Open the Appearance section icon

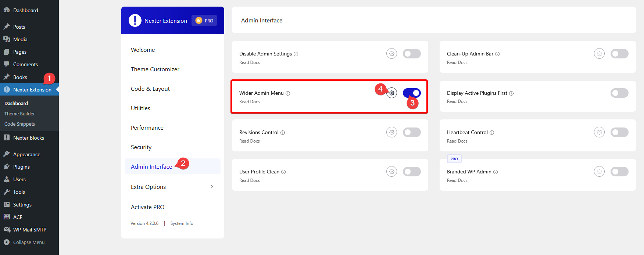[x=7, y=154]
